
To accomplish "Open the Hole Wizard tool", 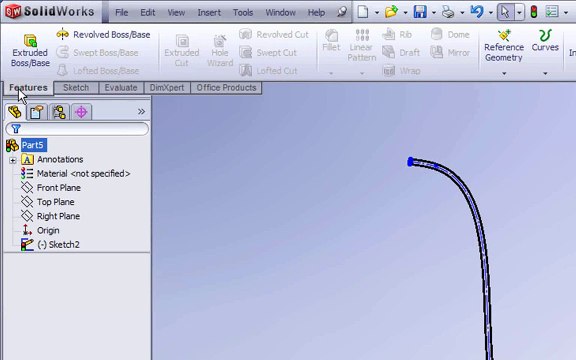I will [220, 51].
